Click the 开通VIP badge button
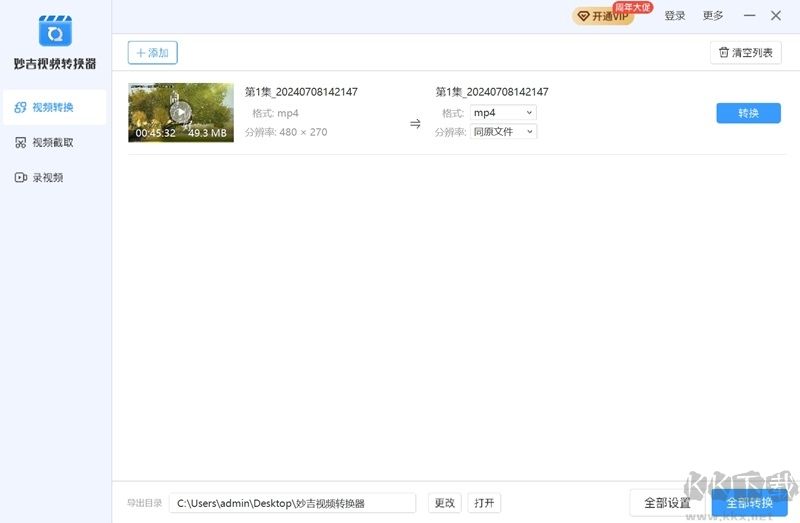Screen dimensions: 800x523 pyautogui.click(x=603, y=16)
